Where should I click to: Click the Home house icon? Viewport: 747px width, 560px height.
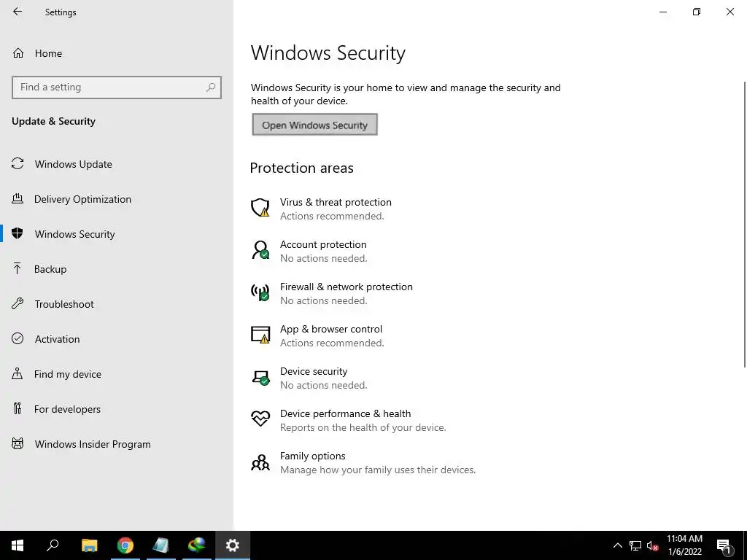18,52
